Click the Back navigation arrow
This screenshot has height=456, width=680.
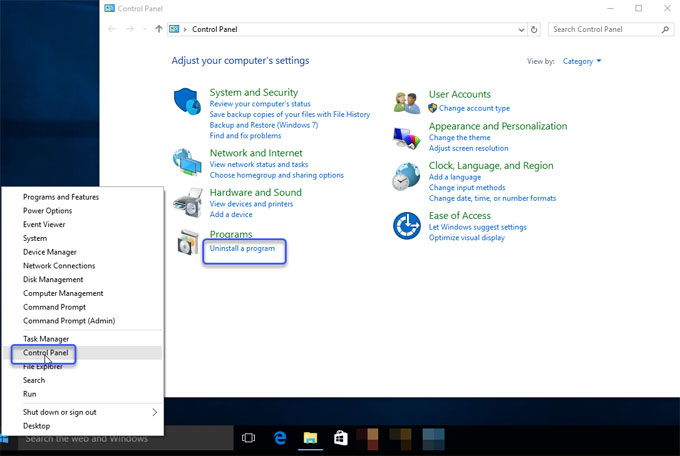[x=112, y=29]
